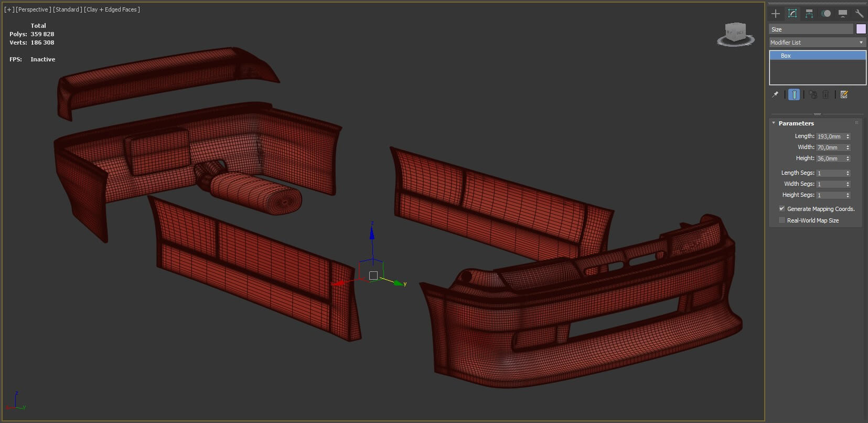Viewport: 868px width, 423px height.
Task: Click the Height Segs spinner arrows
Action: click(x=848, y=195)
